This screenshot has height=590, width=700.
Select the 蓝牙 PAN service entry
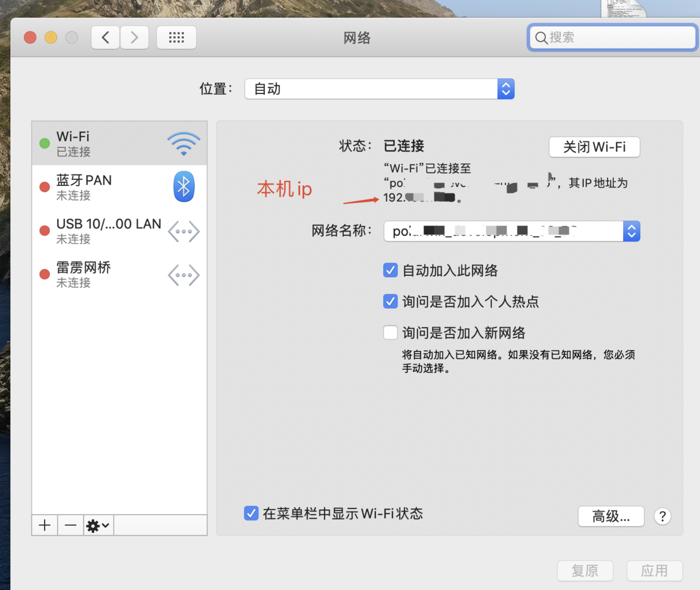coord(102,186)
